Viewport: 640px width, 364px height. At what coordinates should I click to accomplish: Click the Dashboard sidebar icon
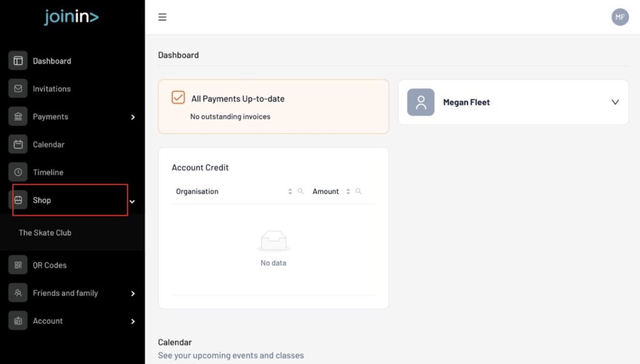18,61
